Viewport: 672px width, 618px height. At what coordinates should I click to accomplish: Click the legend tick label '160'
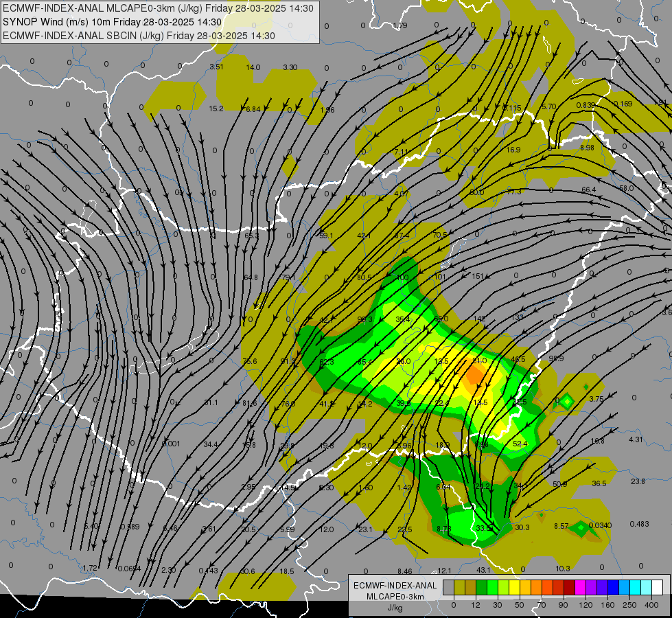tap(607, 605)
